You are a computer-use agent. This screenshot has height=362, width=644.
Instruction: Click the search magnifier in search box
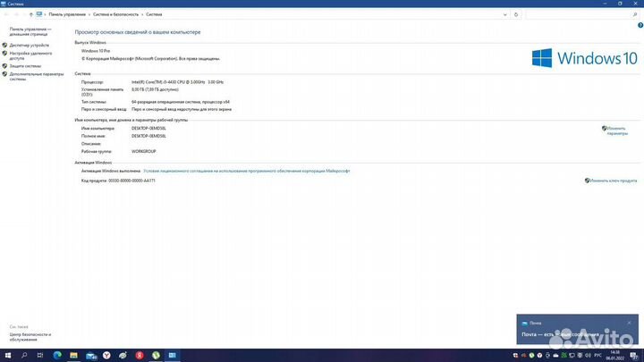635,14
